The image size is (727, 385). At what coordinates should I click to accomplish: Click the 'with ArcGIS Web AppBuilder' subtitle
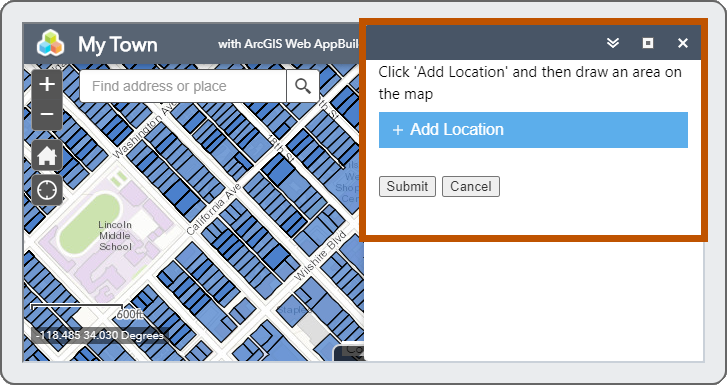point(288,44)
